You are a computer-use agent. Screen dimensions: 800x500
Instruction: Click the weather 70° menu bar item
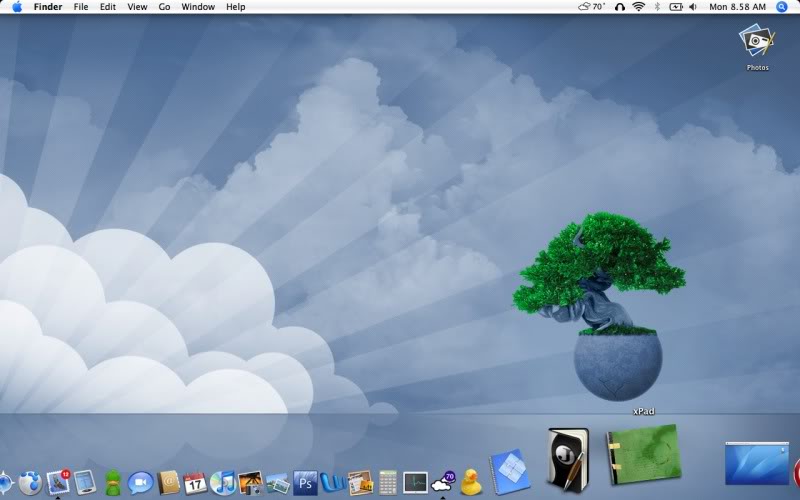592,7
